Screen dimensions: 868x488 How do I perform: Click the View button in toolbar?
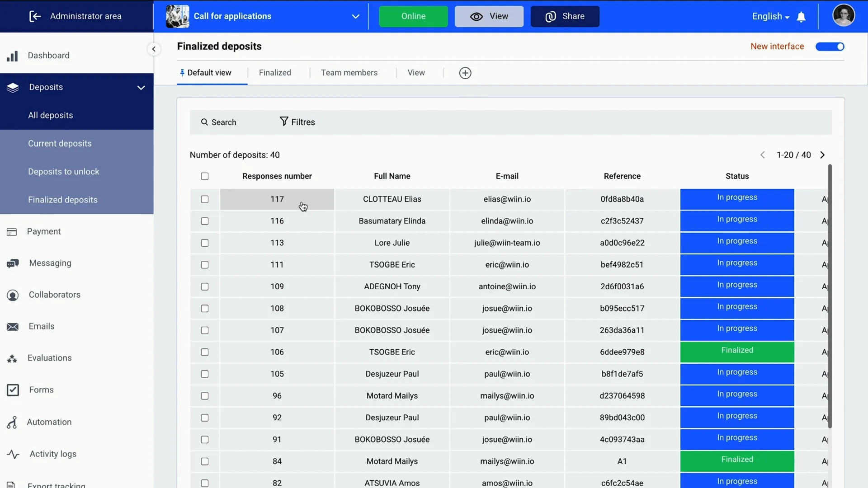pyautogui.click(x=489, y=16)
